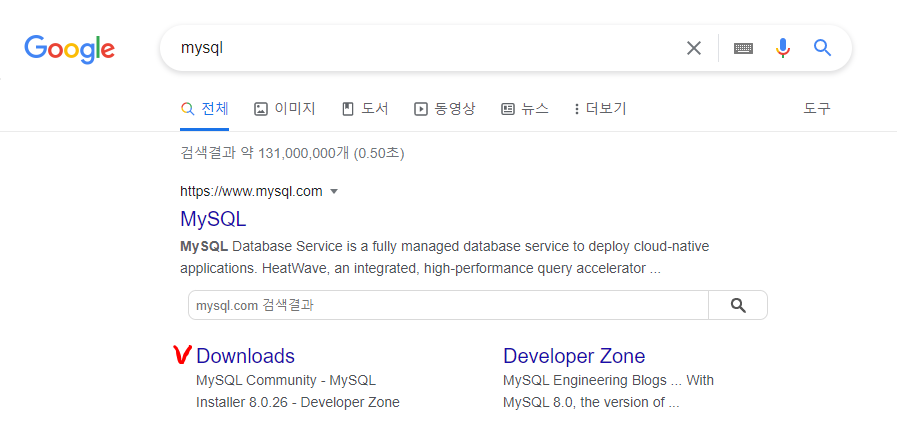Open the on-screen keyboard input tool
Screen dimensions: 897x444
pos(743,48)
